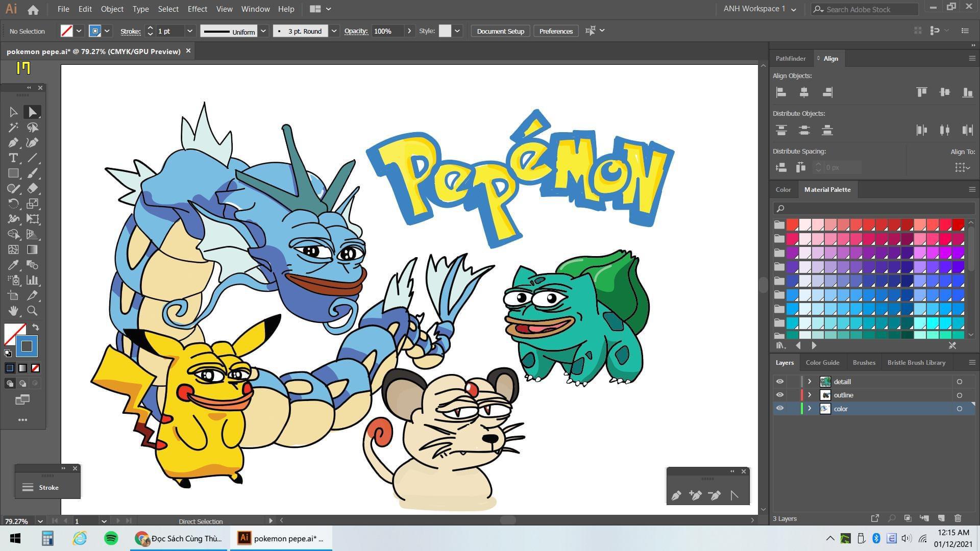Swap fill and stroke colors

(x=36, y=327)
